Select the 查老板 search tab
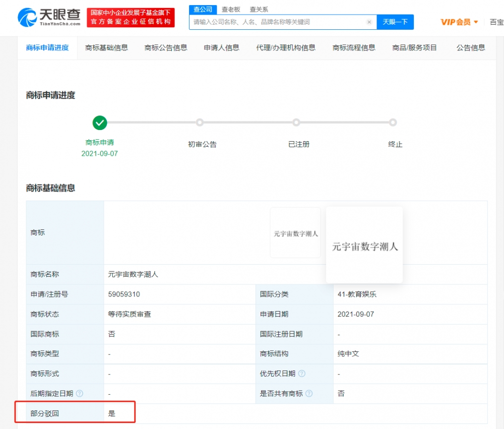Screen dimensions: 504x429 (231, 9)
